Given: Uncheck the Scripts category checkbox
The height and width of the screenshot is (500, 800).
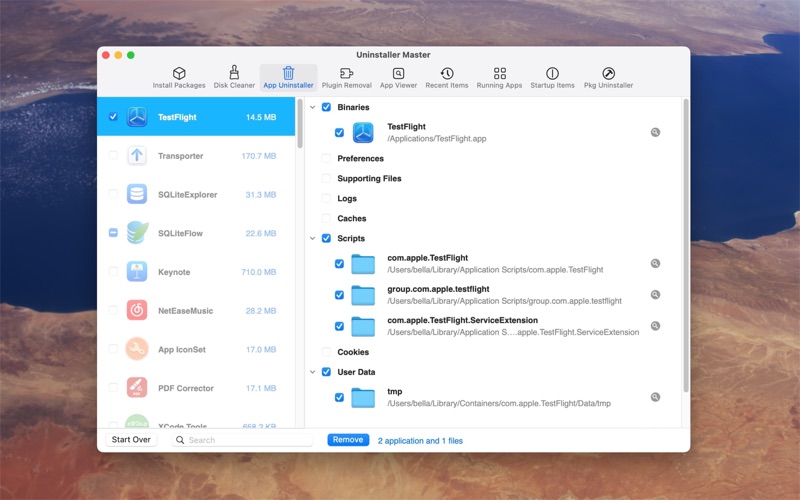Looking at the screenshot, I should tap(327, 238).
